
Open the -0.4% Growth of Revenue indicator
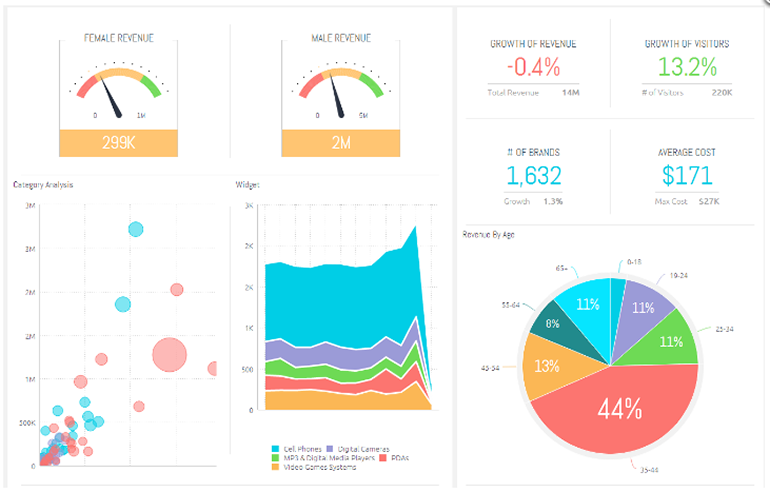click(533, 68)
